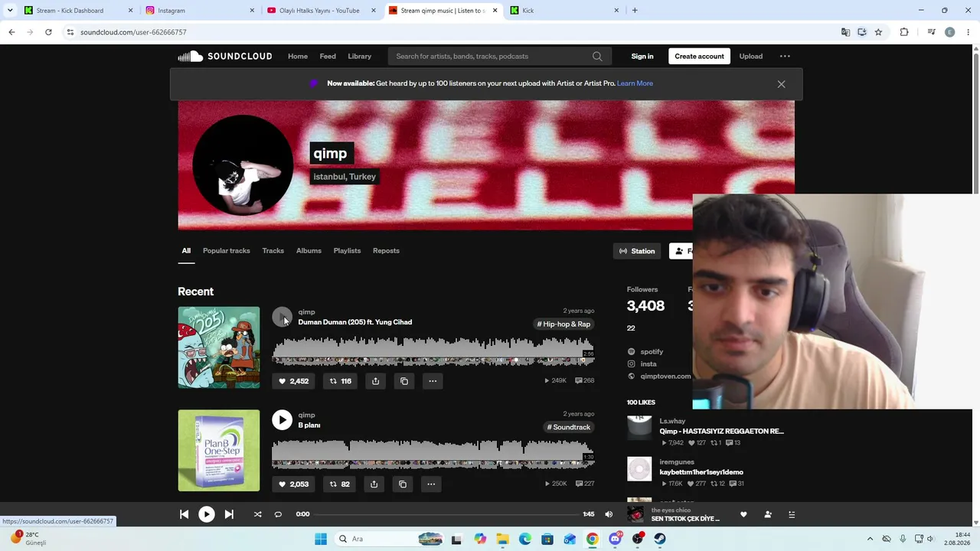The image size is (980, 551).
Task: Click the search magnifier icon
Action: [x=597, y=56]
